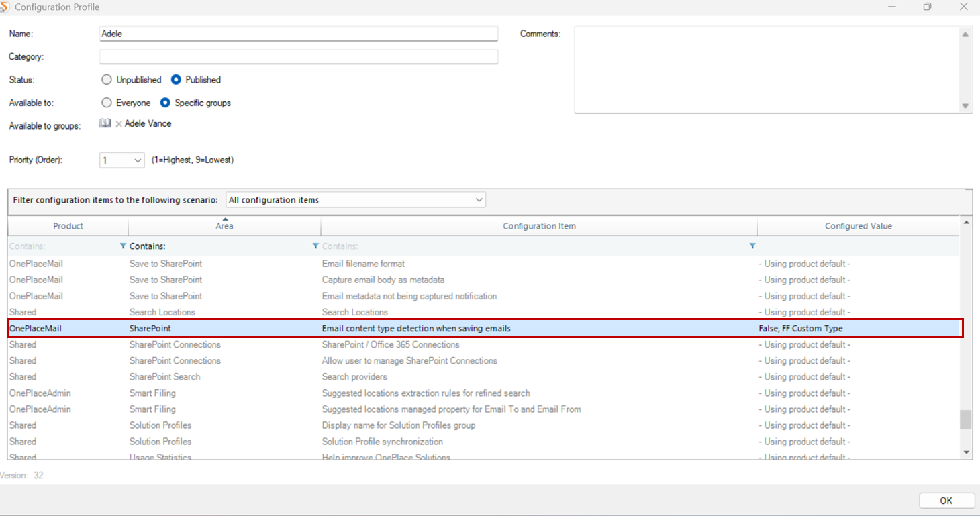Choose the Specific groups radio option
This screenshot has width=980, height=516.
[x=165, y=103]
